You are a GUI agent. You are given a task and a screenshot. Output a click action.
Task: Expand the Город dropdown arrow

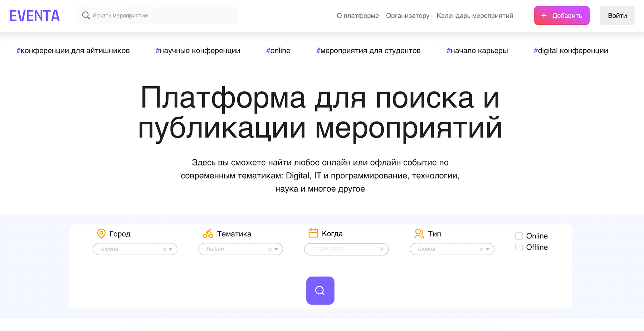(171, 250)
